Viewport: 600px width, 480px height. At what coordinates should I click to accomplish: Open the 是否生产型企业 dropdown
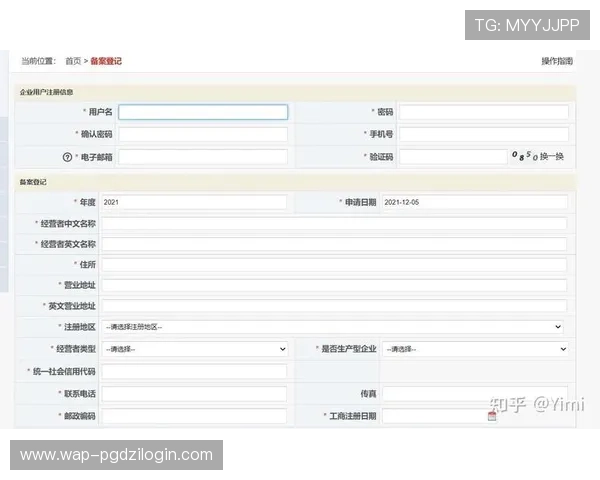tap(475, 349)
